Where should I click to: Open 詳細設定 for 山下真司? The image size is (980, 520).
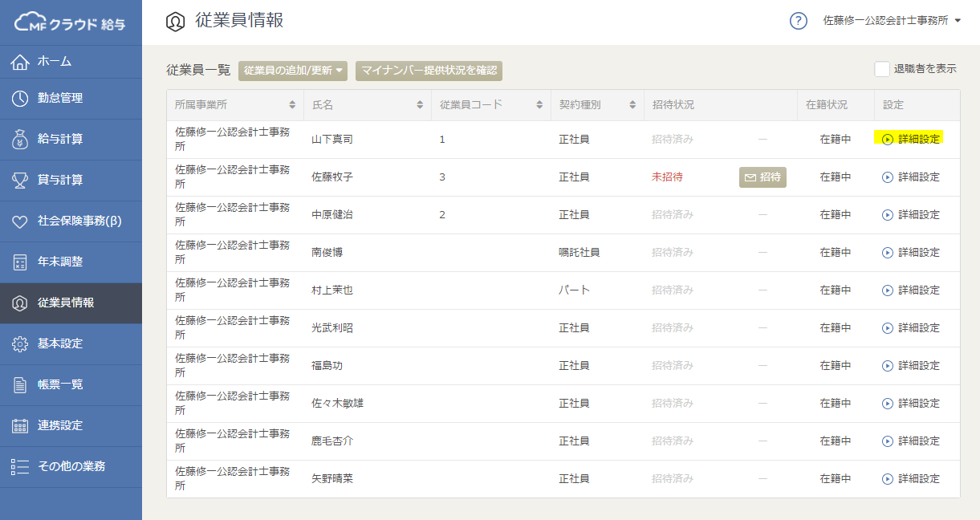click(911, 139)
